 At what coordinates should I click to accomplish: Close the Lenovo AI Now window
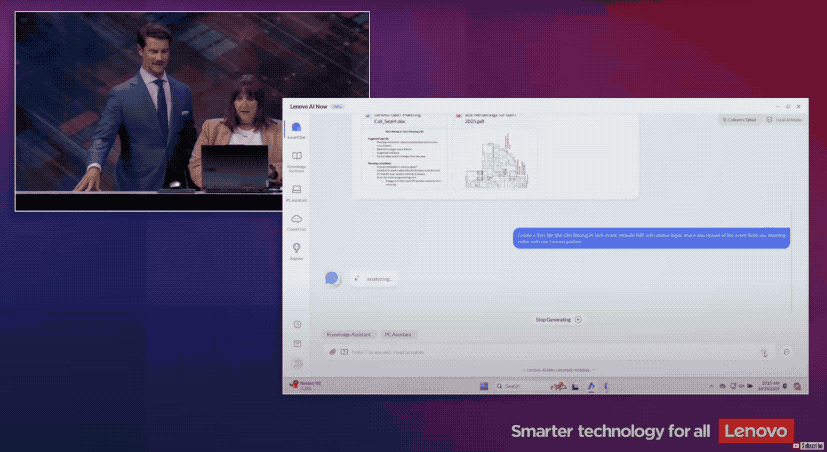tap(799, 107)
